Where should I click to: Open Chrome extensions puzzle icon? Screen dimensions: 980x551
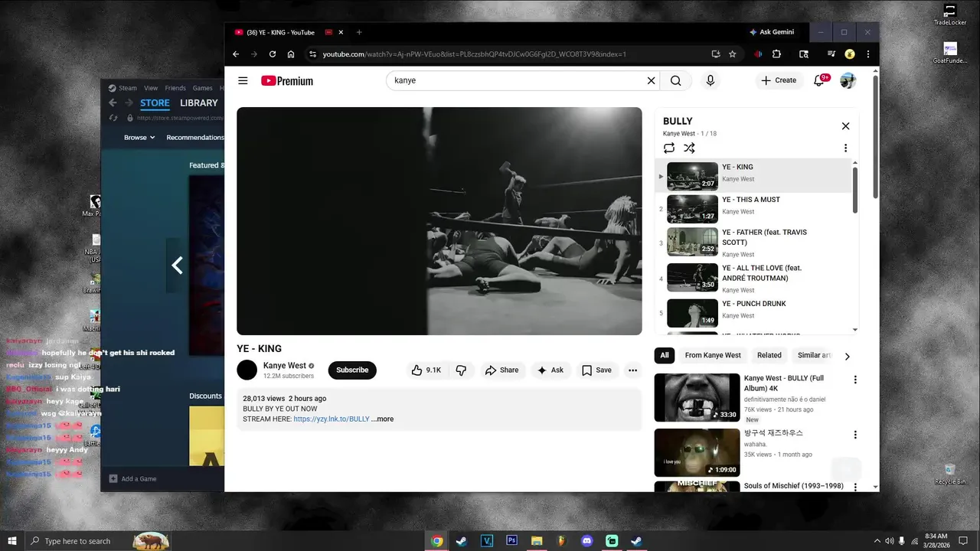[776, 54]
